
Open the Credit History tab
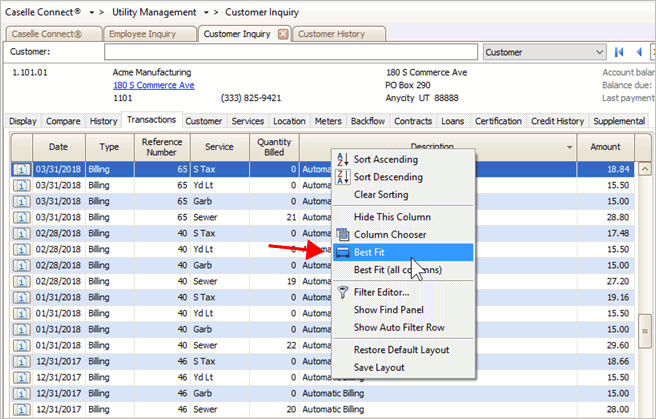[558, 121]
